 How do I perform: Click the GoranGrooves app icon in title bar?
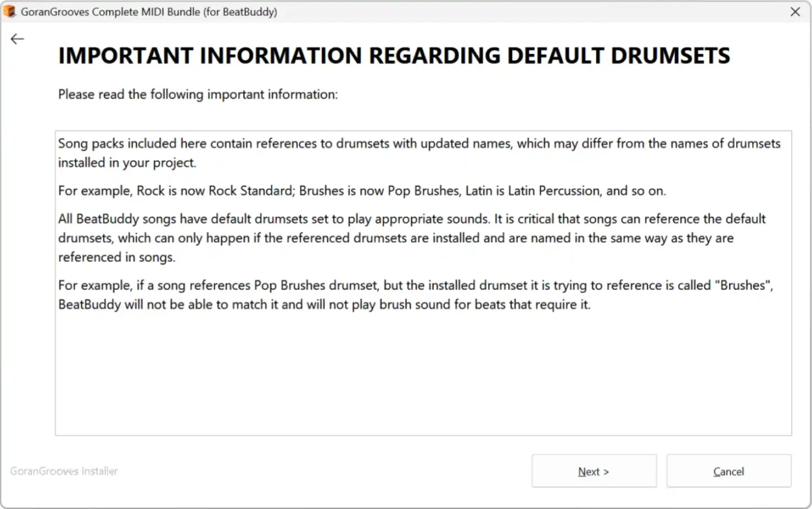[9, 12]
